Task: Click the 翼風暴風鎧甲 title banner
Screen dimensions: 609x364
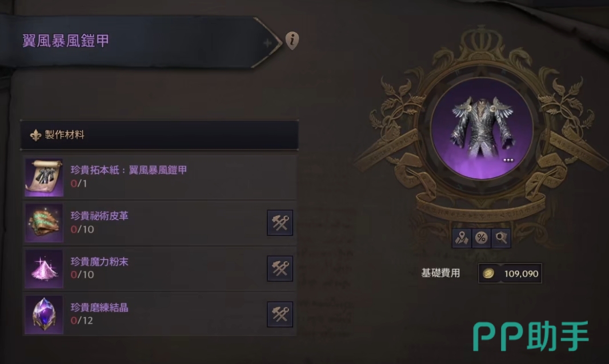Action: tap(141, 41)
